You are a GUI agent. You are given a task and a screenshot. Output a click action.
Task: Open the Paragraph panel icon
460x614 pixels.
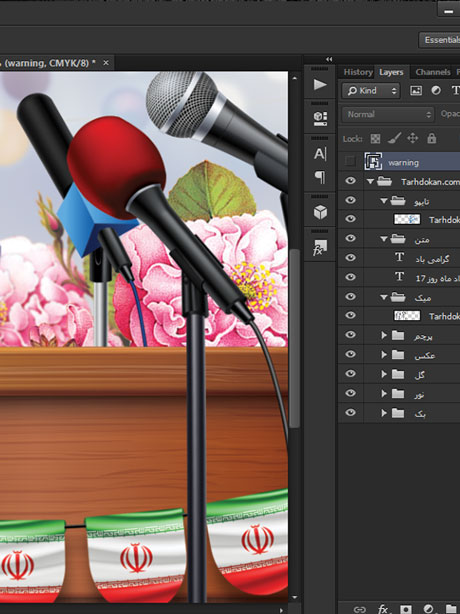click(320, 177)
